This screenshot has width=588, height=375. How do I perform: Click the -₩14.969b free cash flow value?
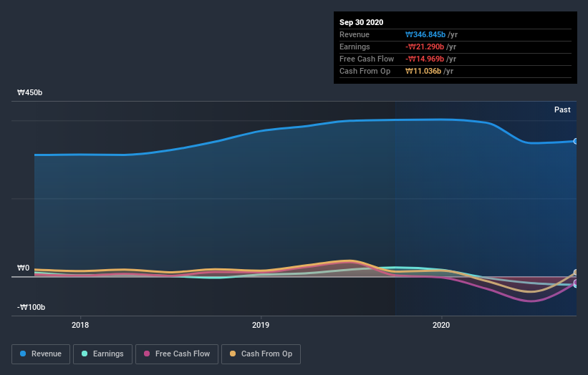click(x=425, y=59)
